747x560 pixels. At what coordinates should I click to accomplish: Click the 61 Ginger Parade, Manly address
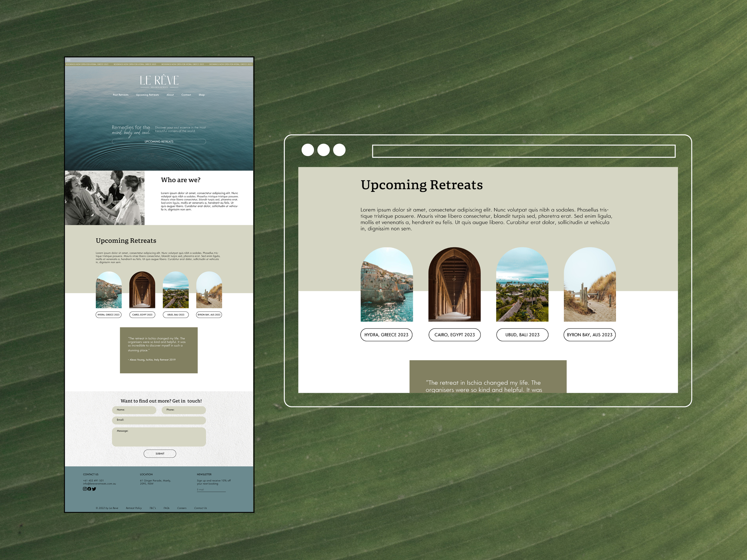pyautogui.click(x=155, y=482)
